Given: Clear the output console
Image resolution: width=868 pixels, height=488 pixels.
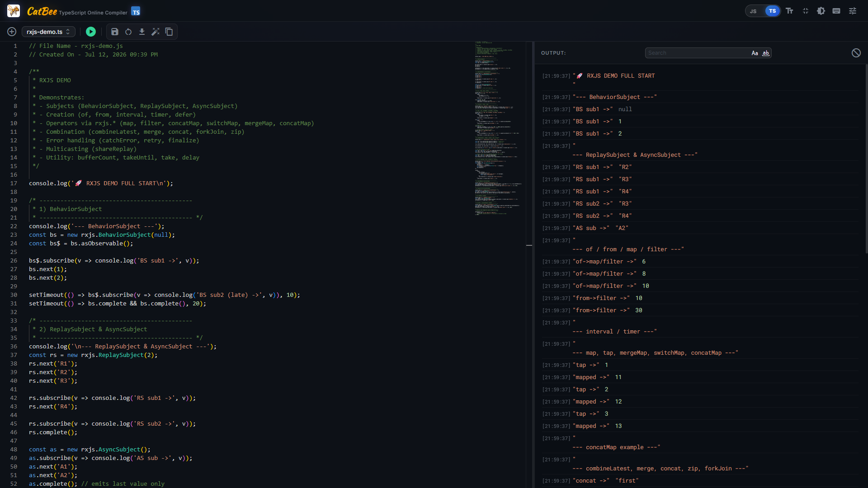Looking at the screenshot, I should (x=856, y=53).
